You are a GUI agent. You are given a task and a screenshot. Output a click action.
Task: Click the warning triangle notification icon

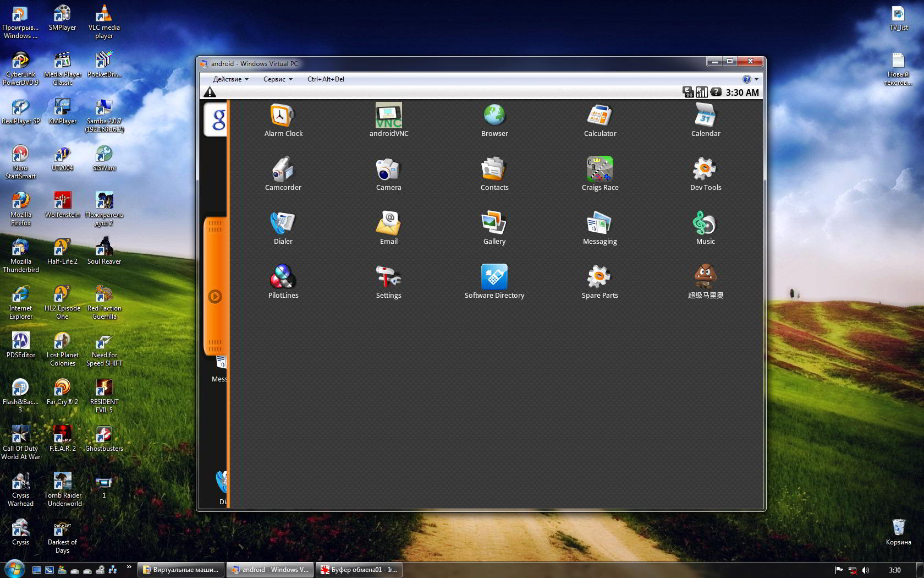(210, 92)
